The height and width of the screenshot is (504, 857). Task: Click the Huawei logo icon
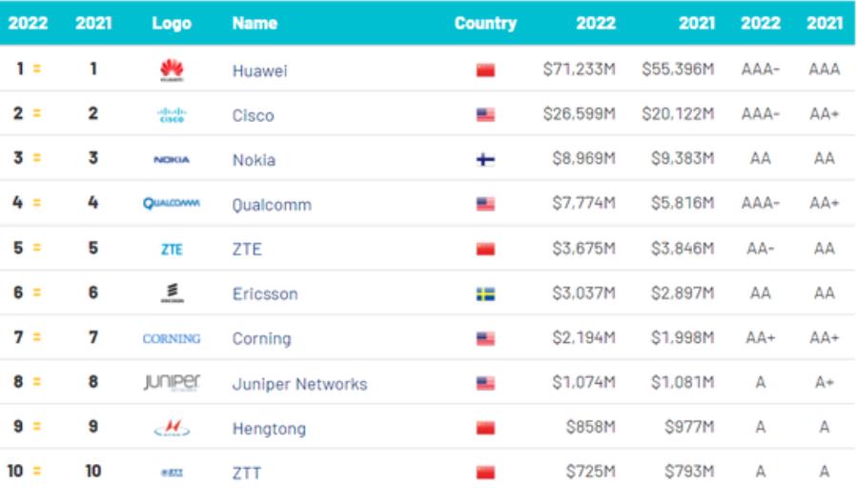click(x=172, y=71)
